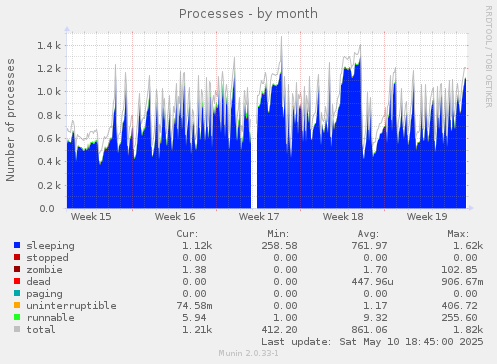Click the 'Week 18' axis label

(343, 217)
